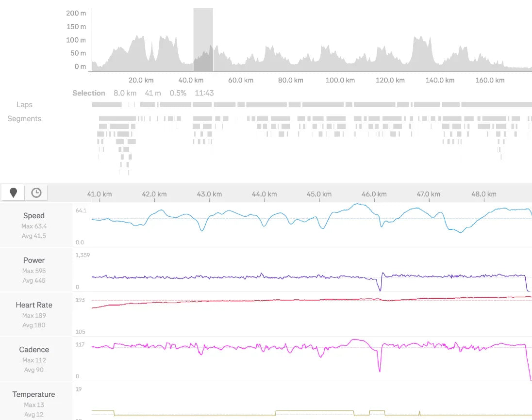The image size is (532, 420).
Task: Select the Cadence data row label
Action: pos(34,350)
